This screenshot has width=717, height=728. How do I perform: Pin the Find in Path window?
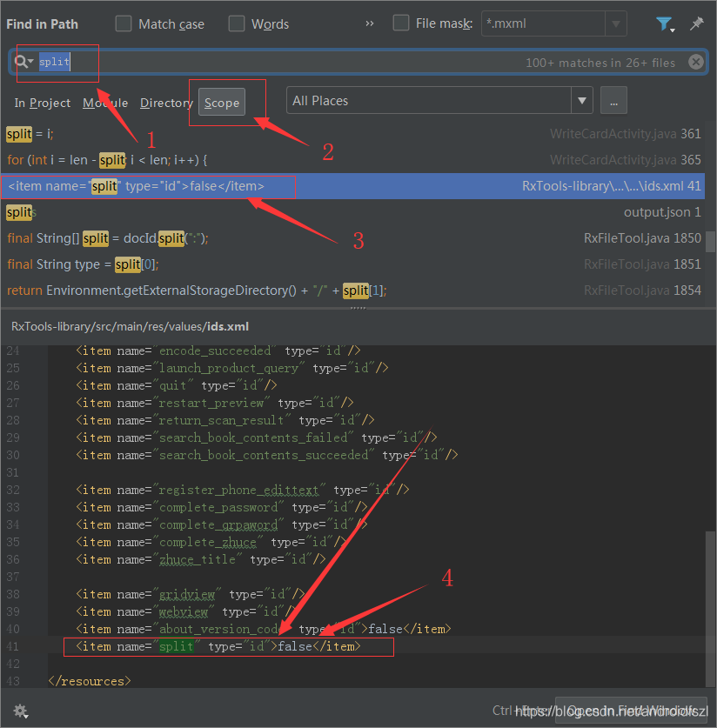coord(697,24)
